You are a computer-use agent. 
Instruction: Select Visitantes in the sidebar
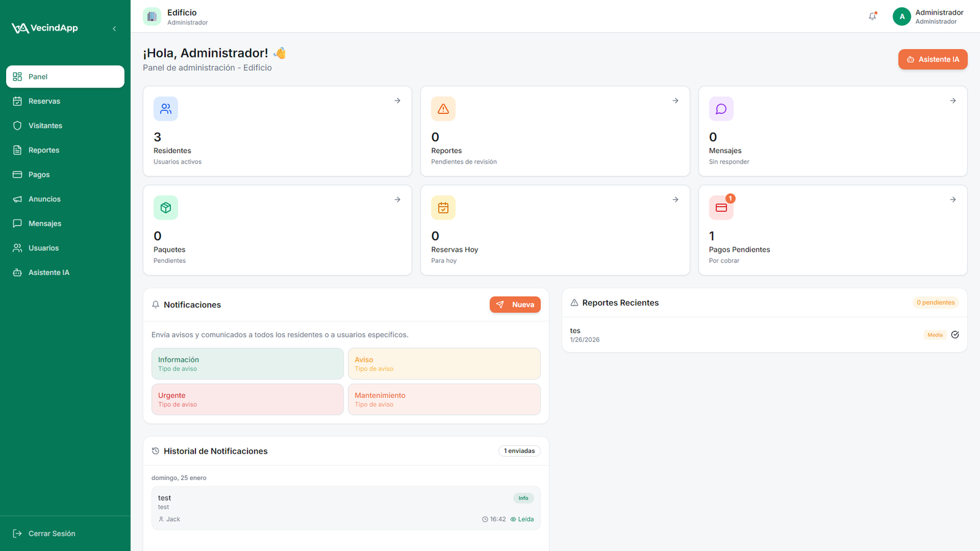pyautogui.click(x=45, y=126)
